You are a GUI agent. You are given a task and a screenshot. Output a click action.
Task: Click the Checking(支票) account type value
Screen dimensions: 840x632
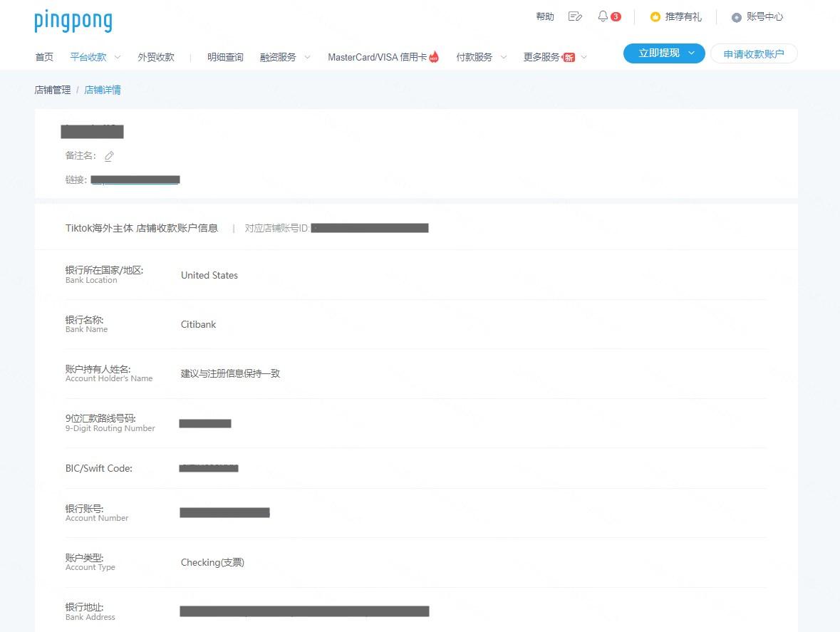212,562
